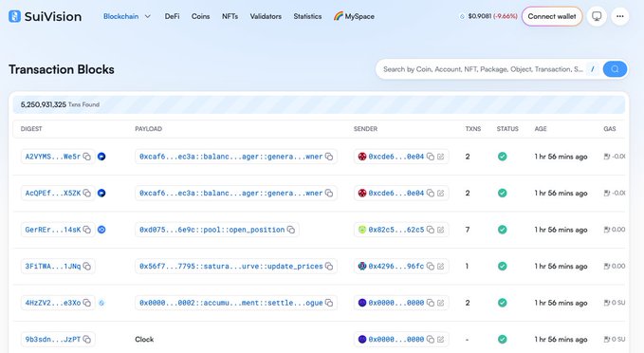Open transaction digest A2VYMS...We5r
This screenshot has height=353, width=644.
53,157
